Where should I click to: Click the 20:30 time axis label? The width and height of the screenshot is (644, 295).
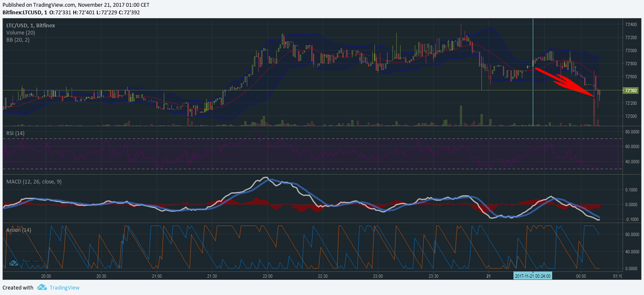pyautogui.click(x=102, y=276)
